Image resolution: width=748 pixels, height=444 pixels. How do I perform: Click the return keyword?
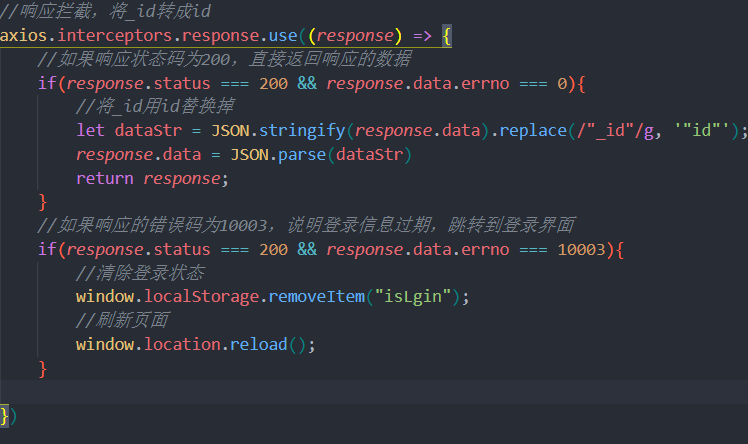(x=105, y=178)
